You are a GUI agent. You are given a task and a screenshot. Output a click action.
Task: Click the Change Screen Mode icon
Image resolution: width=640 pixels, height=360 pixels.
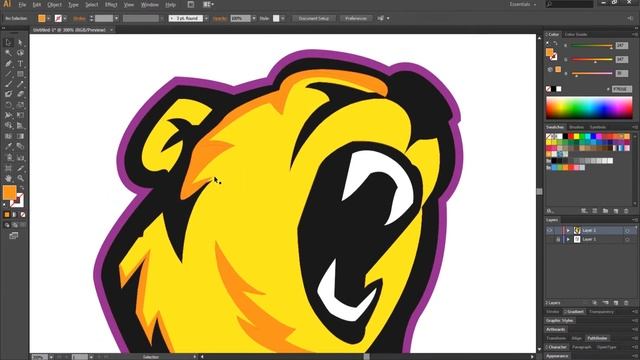[x=13, y=236]
